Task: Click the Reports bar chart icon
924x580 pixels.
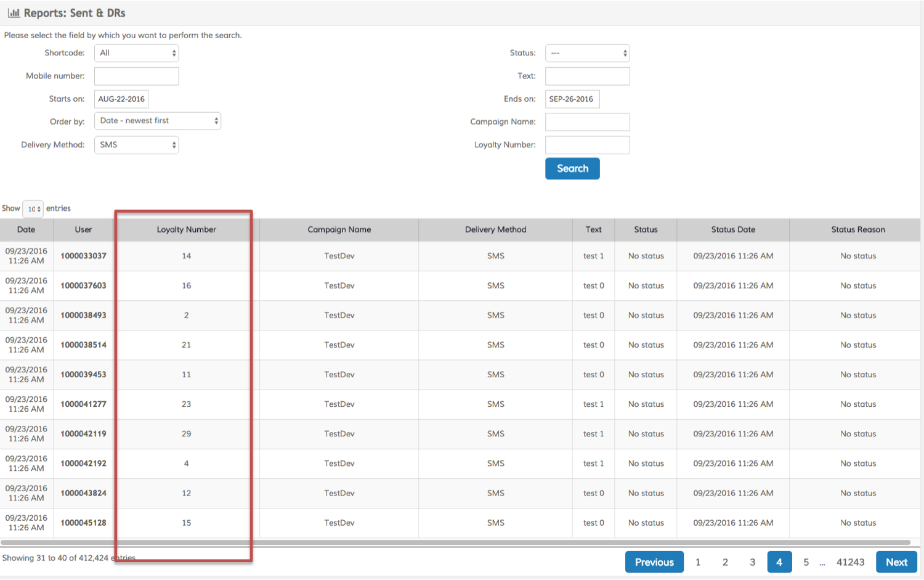Action: [x=14, y=13]
